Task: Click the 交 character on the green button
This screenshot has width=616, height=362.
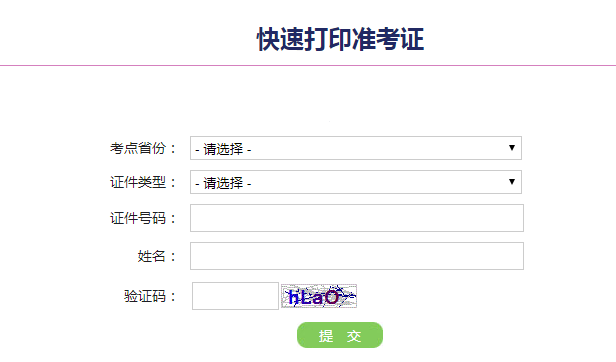Action: 354,336
